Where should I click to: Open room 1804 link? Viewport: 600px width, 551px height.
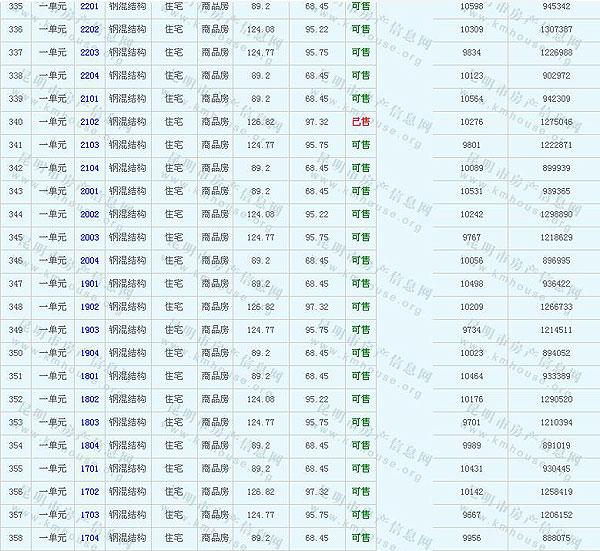[89, 445]
